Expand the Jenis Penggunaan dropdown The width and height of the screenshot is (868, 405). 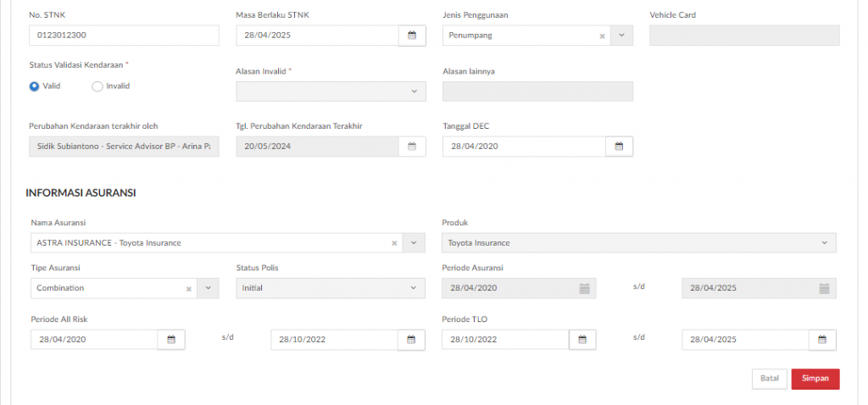coord(621,36)
